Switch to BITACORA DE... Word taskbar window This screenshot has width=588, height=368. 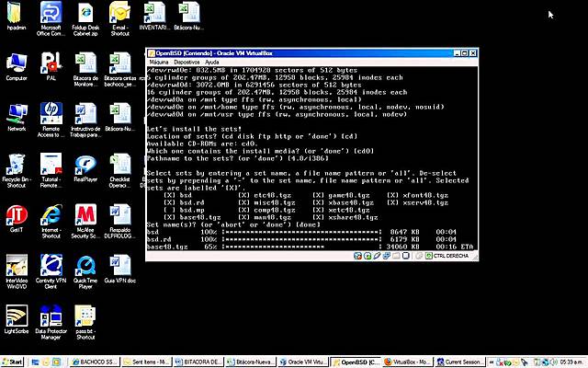pyautogui.click(x=198, y=362)
